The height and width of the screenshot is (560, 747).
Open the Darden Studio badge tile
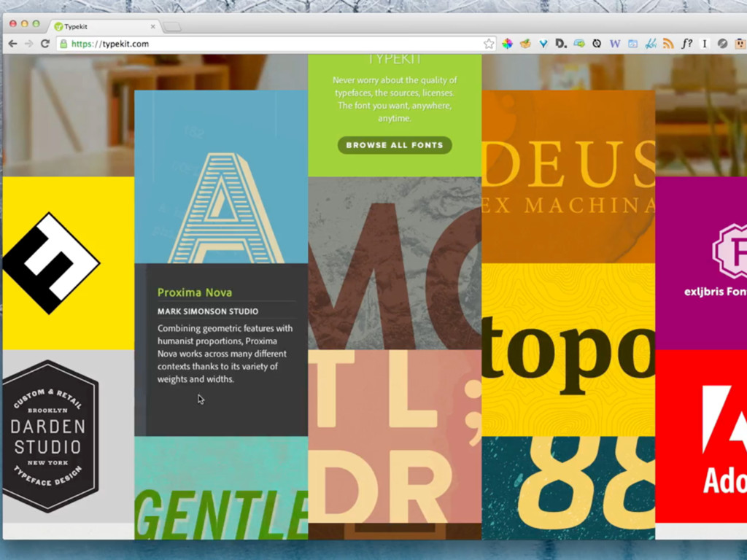tap(68, 436)
